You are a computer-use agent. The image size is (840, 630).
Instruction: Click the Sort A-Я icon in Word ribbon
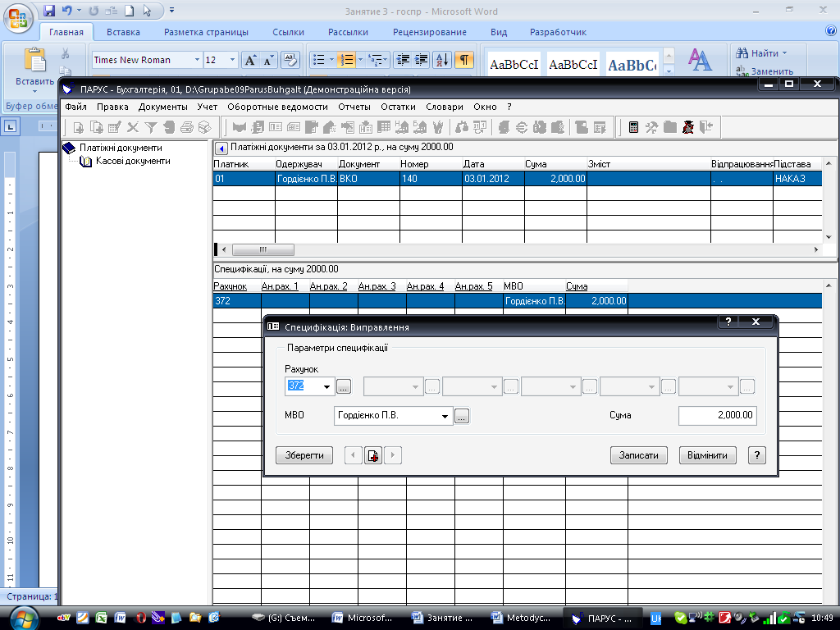pyautogui.click(x=442, y=60)
